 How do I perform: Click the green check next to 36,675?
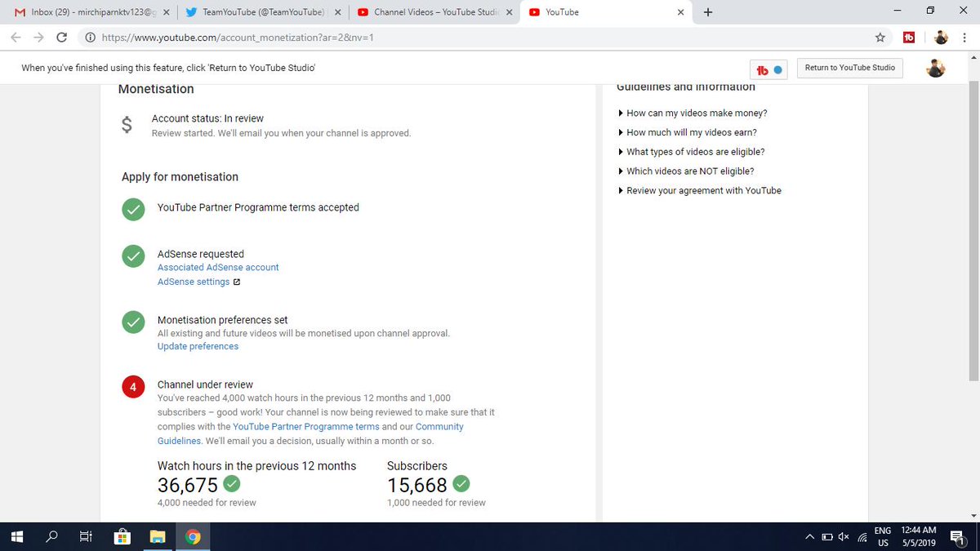click(x=232, y=484)
